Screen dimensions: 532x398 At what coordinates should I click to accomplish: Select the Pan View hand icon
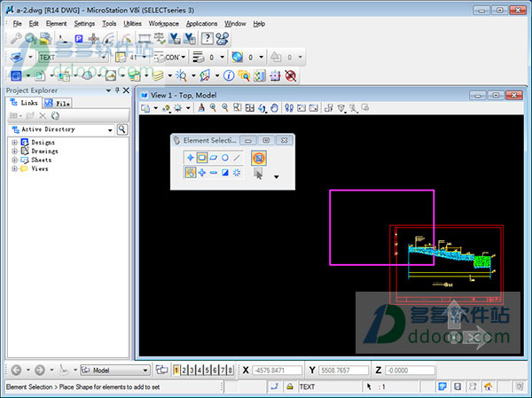coord(274,108)
